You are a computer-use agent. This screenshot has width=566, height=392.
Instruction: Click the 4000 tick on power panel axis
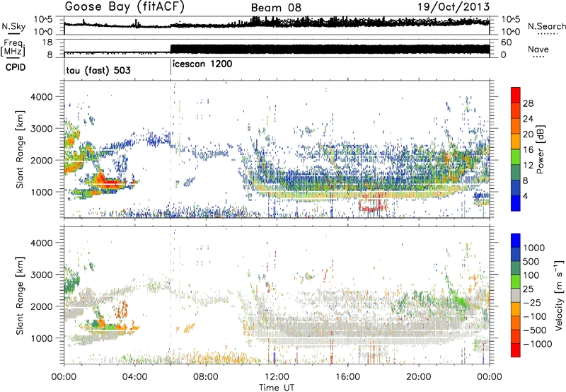pyautogui.click(x=43, y=97)
